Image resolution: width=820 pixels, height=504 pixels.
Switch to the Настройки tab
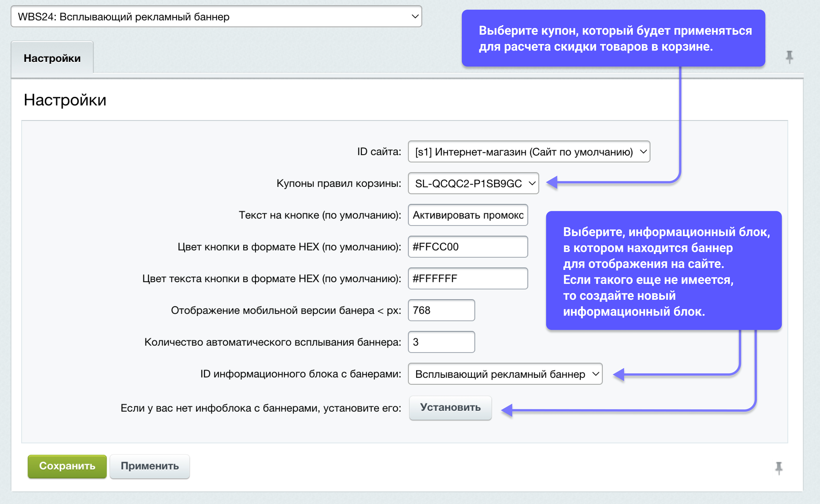(x=52, y=58)
